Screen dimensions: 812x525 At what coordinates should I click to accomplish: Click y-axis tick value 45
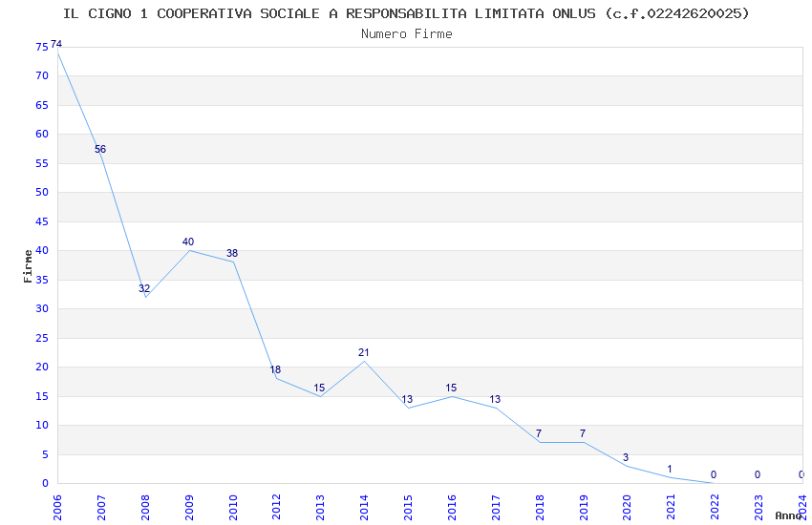[42, 221]
